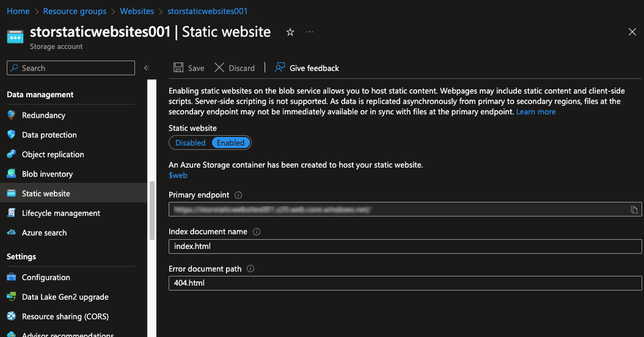
Task: Click the Save button label
Action: tap(196, 69)
